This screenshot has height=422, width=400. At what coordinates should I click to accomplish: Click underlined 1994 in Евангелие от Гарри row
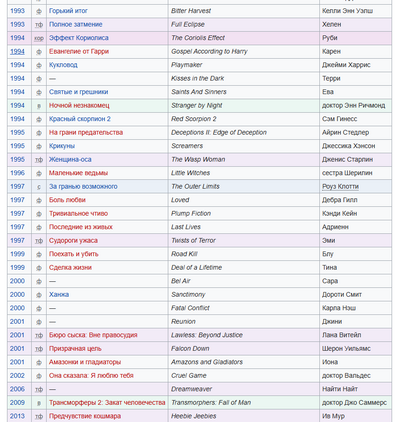tap(17, 51)
